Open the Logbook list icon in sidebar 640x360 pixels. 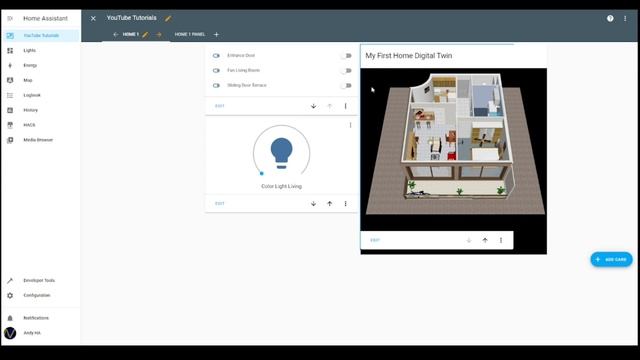coord(10,96)
